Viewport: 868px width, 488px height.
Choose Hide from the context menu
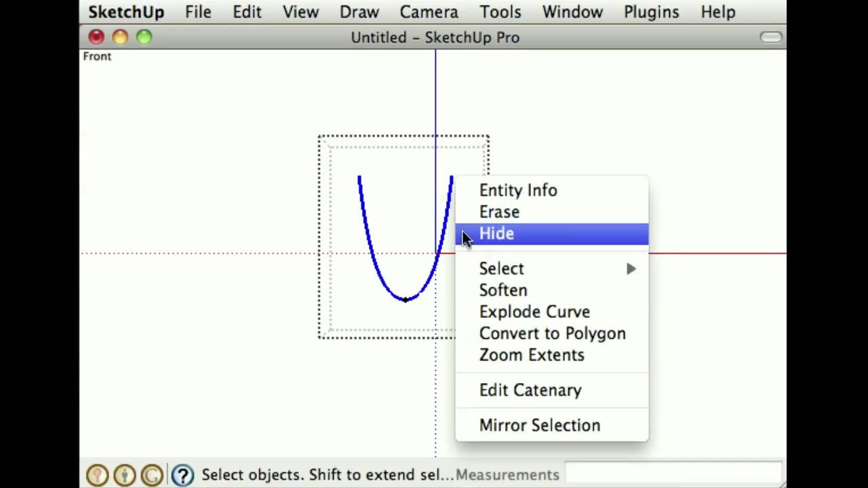(496, 234)
